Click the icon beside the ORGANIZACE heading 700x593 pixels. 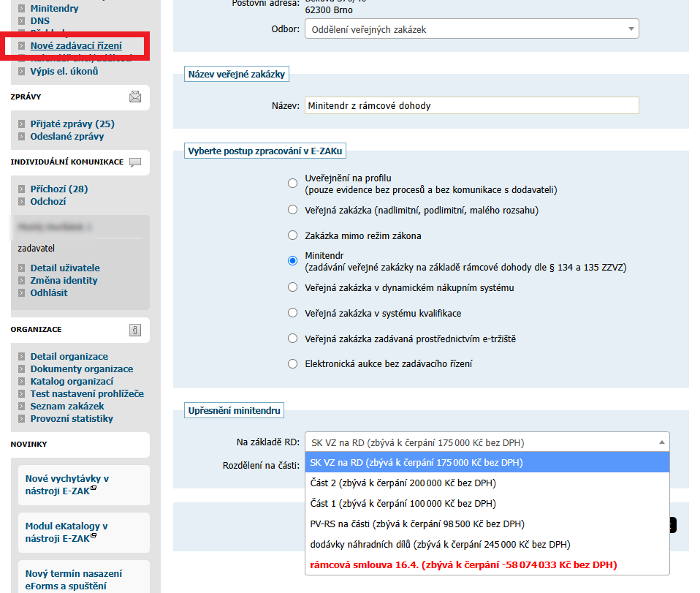click(134, 330)
